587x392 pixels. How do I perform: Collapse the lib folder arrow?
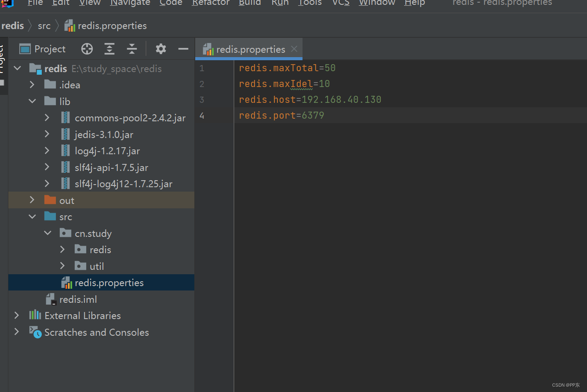click(32, 101)
